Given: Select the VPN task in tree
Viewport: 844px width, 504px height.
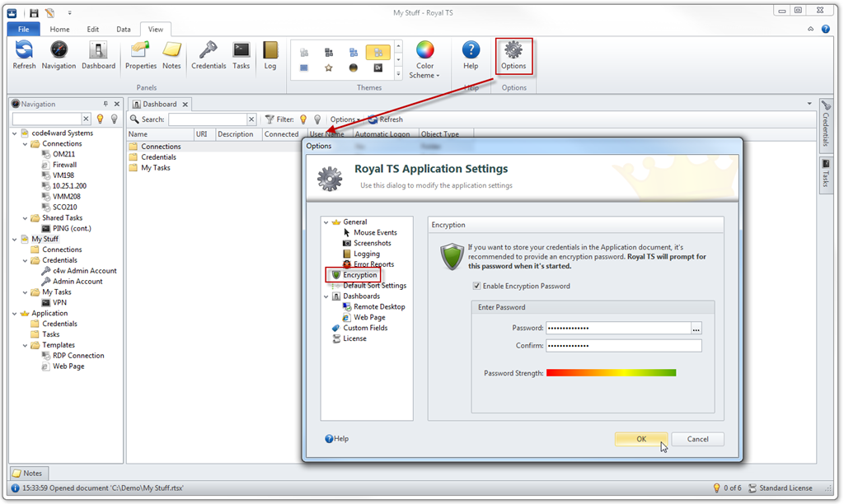Looking at the screenshot, I should (x=59, y=302).
